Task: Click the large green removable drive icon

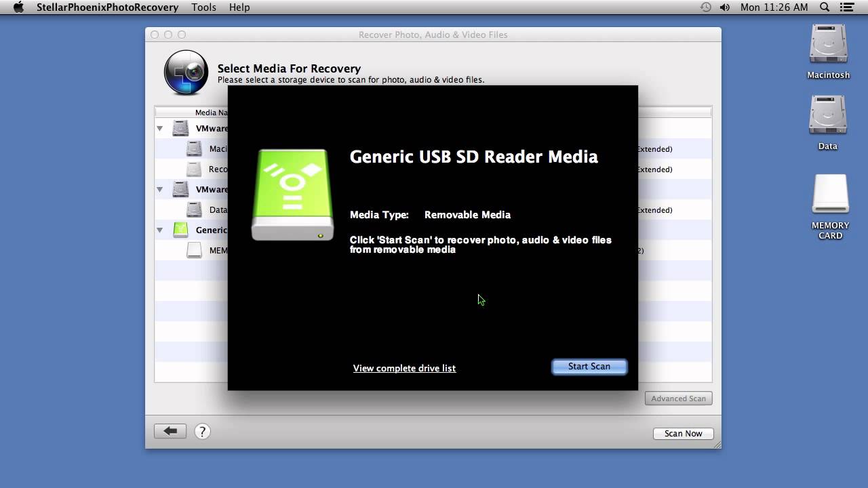Action: click(x=292, y=195)
